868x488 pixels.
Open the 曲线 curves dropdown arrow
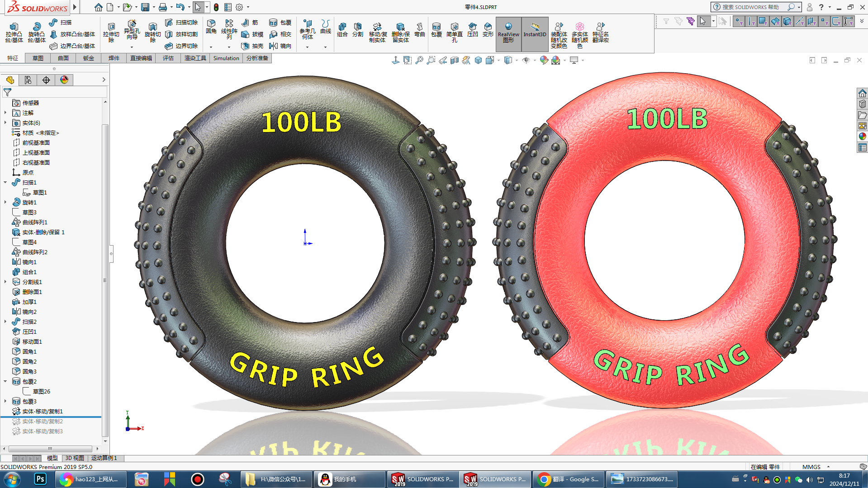pos(325,47)
